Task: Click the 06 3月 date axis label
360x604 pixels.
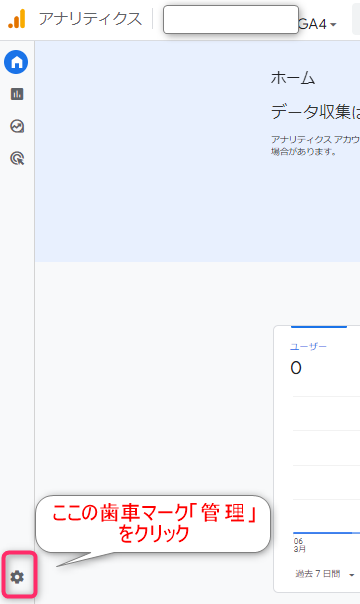Action: [299, 545]
